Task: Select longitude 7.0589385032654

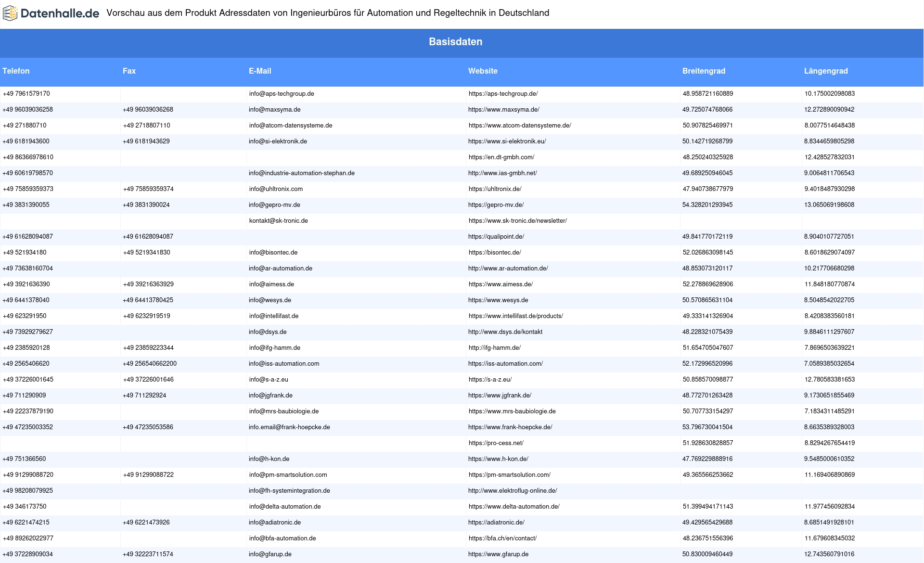Action: (x=829, y=364)
